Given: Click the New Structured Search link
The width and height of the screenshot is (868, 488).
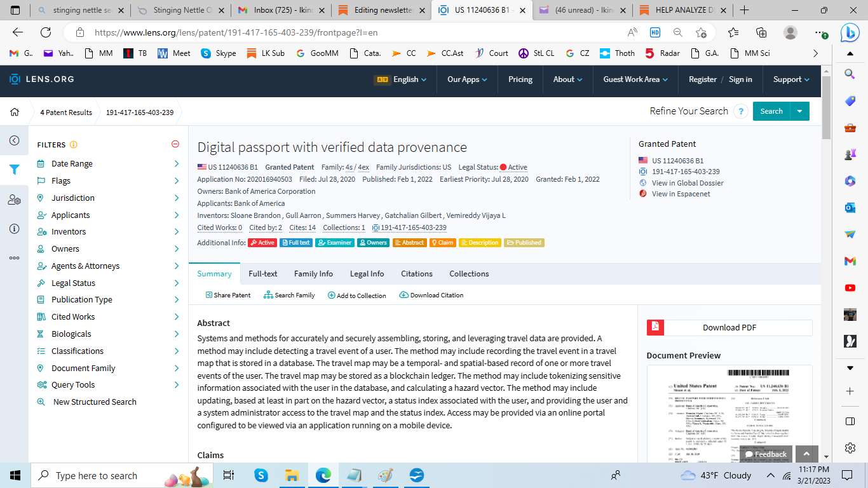Looking at the screenshot, I should click(95, 402).
